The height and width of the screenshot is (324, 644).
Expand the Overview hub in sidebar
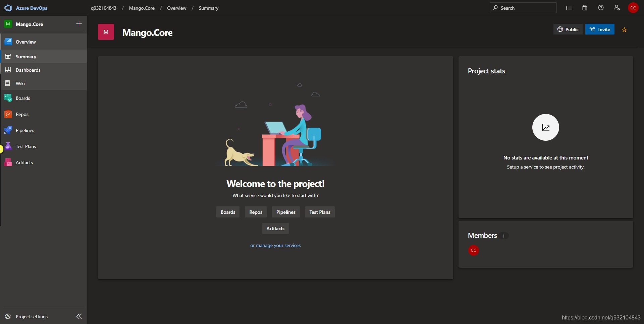coord(44,42)
